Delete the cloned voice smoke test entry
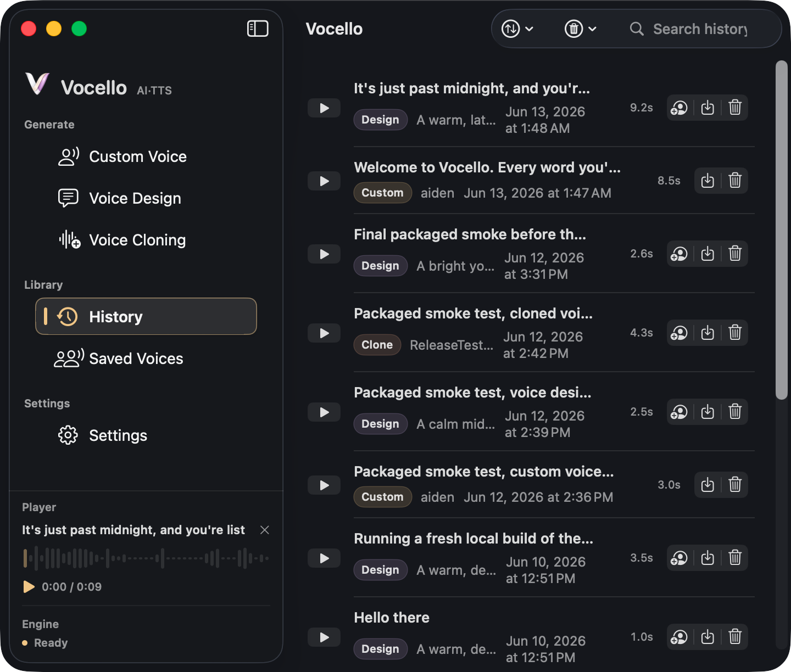This screenshot has width=791, height=672. pyautogui.click(x=735, y=333)
